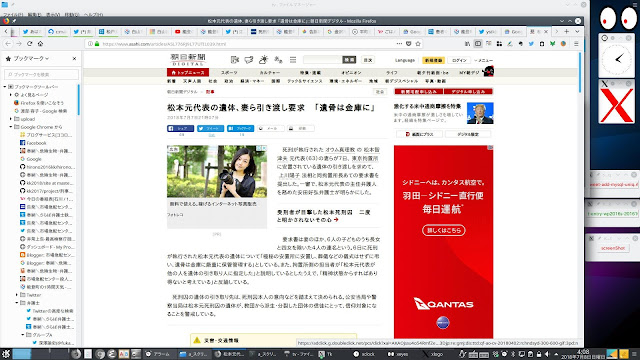
Task: Print the article via 印刷 button
Action: 300,128
